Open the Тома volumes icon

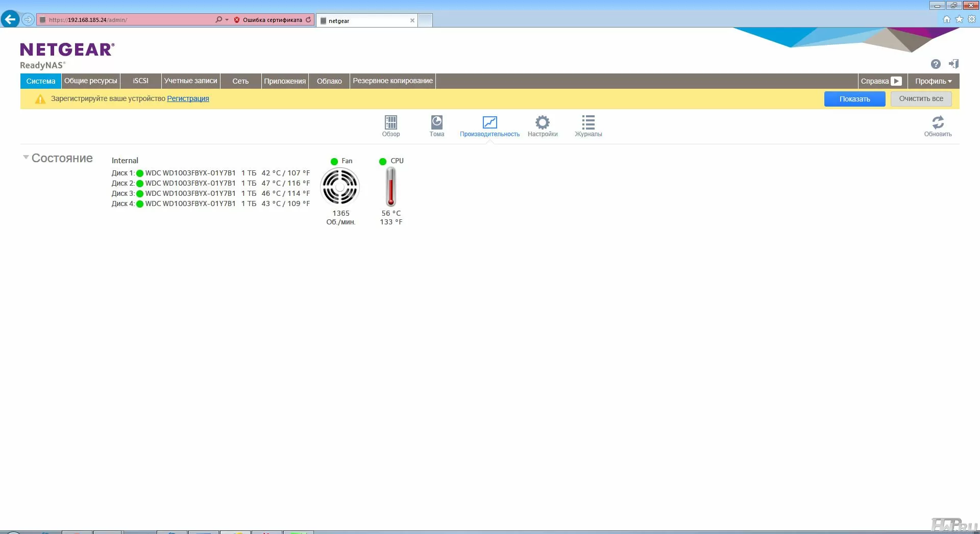(x=436, y=125)
